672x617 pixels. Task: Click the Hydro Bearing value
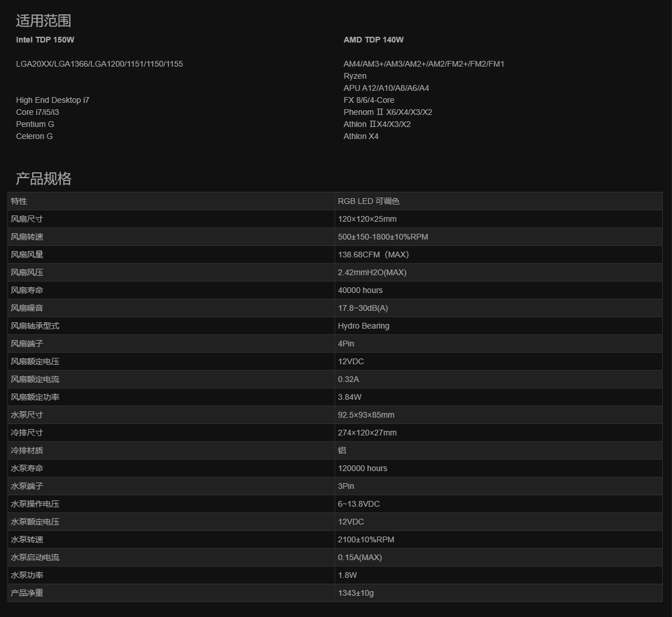363,326
